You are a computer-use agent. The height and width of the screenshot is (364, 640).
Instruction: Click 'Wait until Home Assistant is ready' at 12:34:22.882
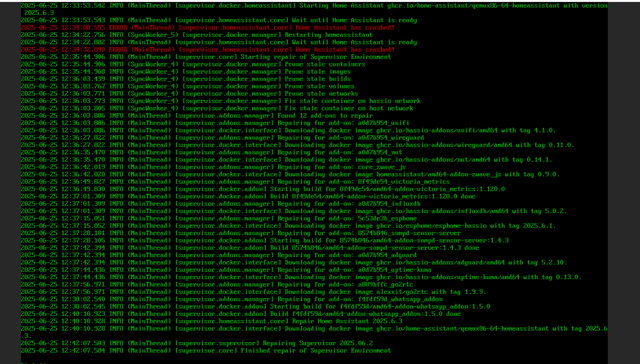354,42
